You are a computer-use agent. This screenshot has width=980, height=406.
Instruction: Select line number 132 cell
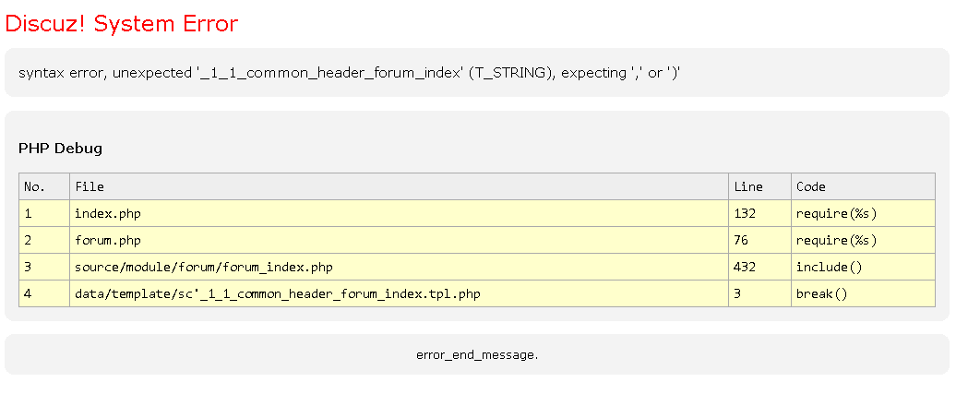pyautogui.click(x=745, y=213)
